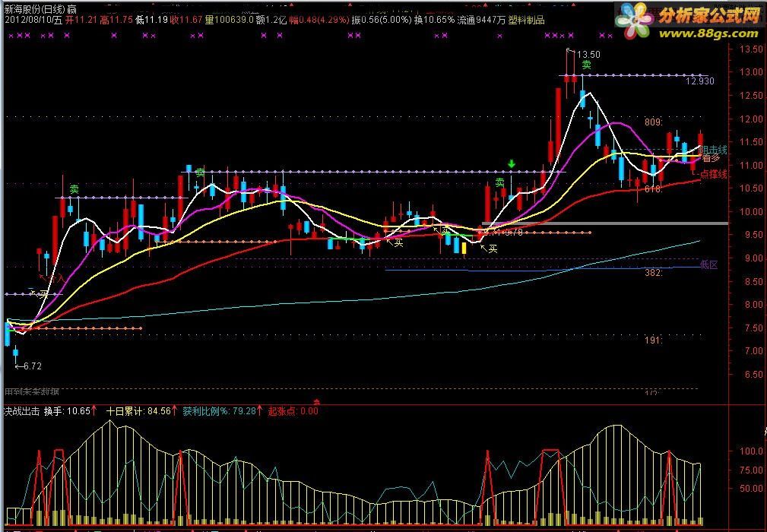Click the low price 低11.19
This screenshot has height=532, width=767.
pyautogui.click(x=151, y=20)
